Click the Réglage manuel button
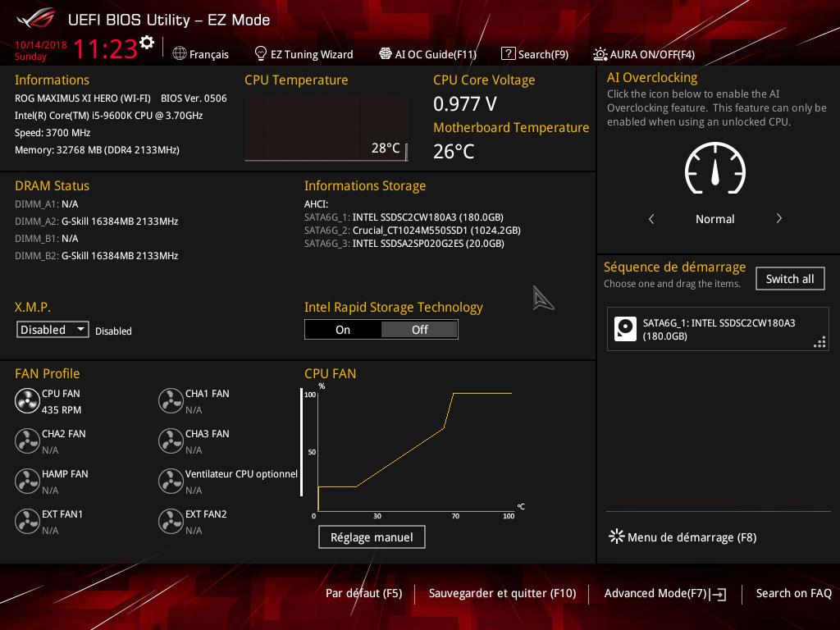The image size is (840, 630). pos(372,537)
